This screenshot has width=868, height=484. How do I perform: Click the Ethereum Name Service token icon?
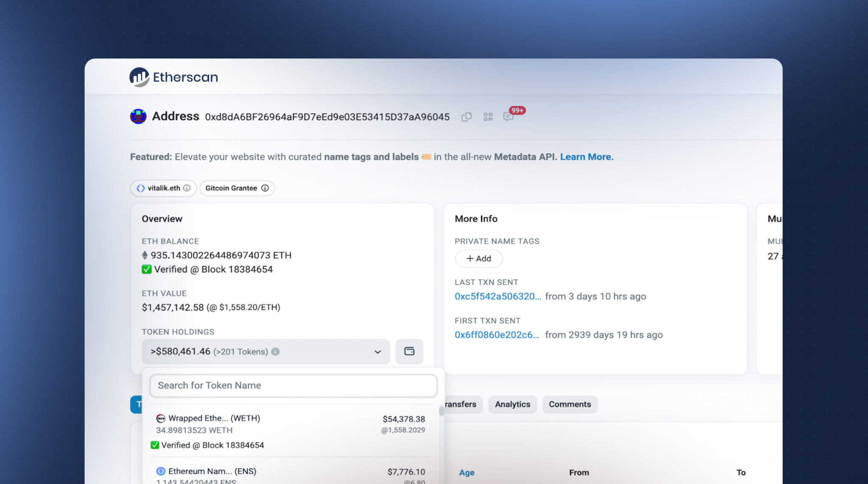coord(160,471)
